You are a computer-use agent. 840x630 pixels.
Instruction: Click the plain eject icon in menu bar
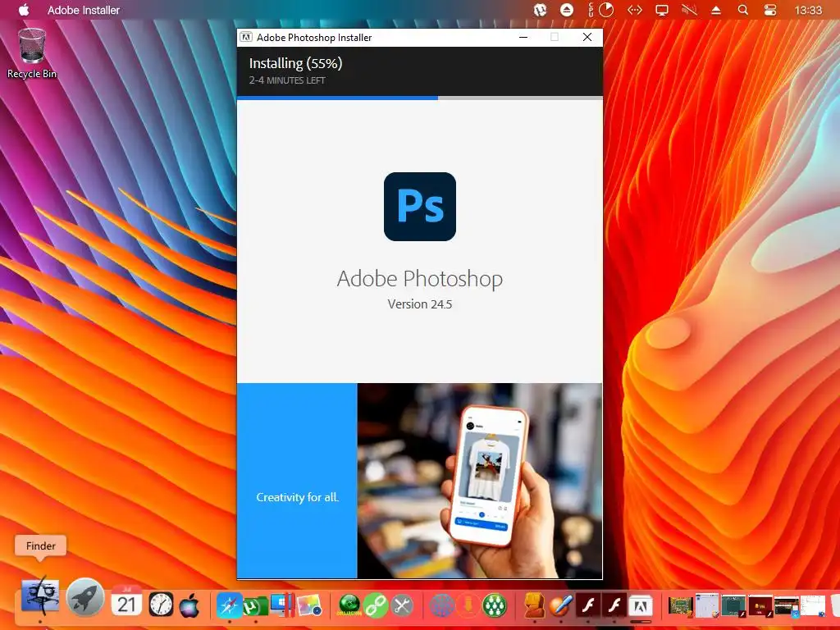coord(715,10)
